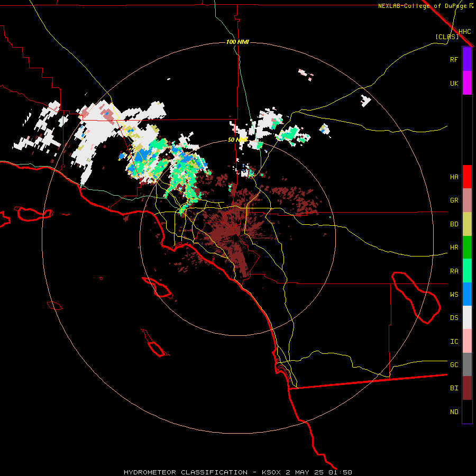This screenshot has width=476, height=476.
Task: Click the 100 NMI range ring label
Action: coord(237,42)
